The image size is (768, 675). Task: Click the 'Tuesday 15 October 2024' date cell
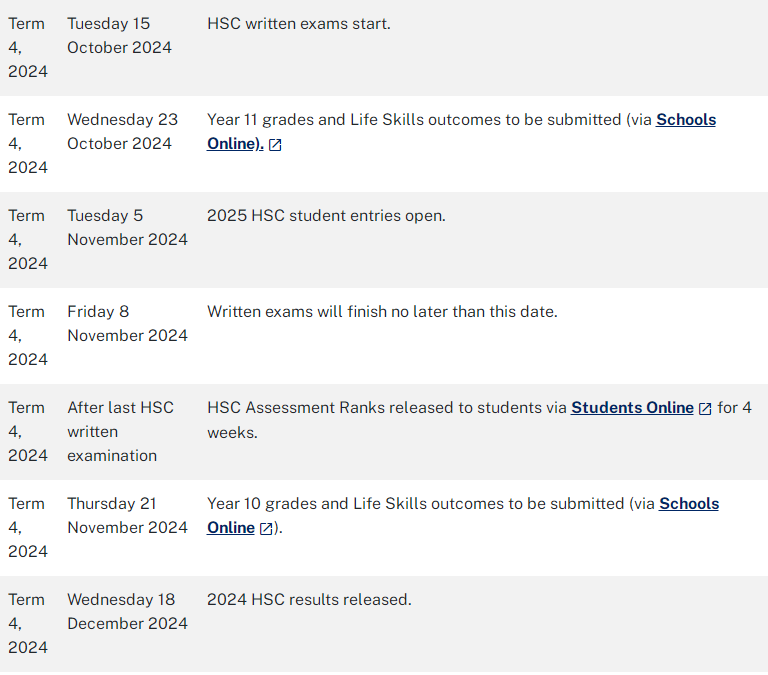[x=120, y=36]
